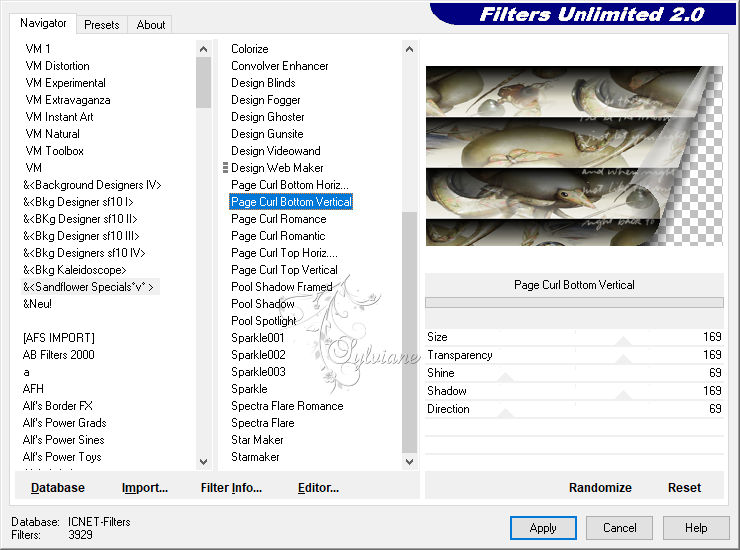Select VM Instant Art category
Image resolution: width=740 pixels, height=550 pixels.
(59, 117)
